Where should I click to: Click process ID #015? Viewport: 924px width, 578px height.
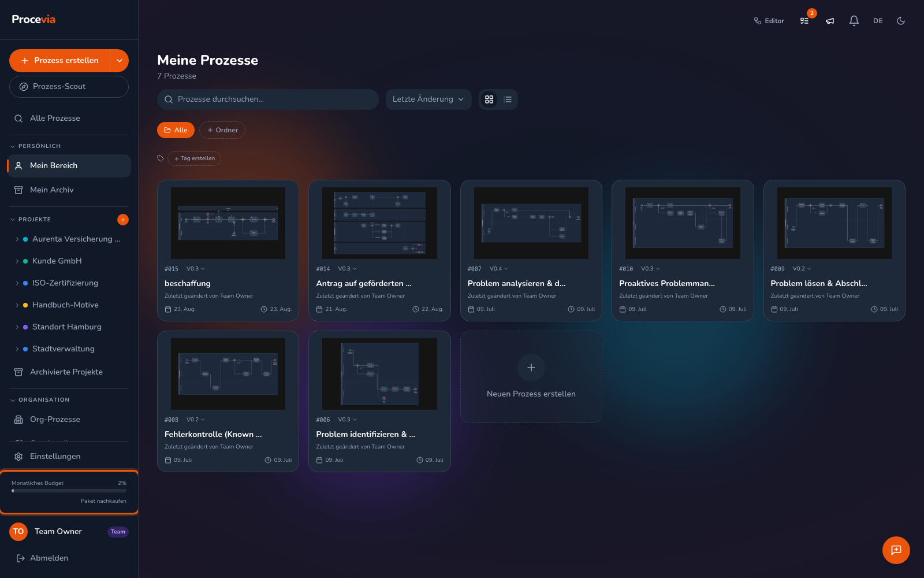172,269
